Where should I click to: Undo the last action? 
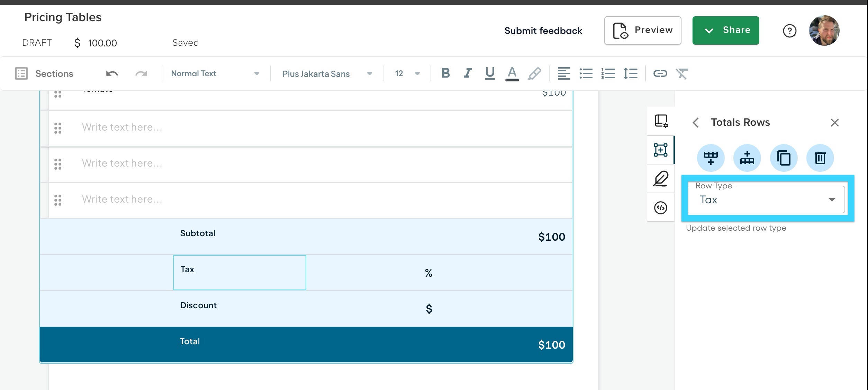coord(112,73)
